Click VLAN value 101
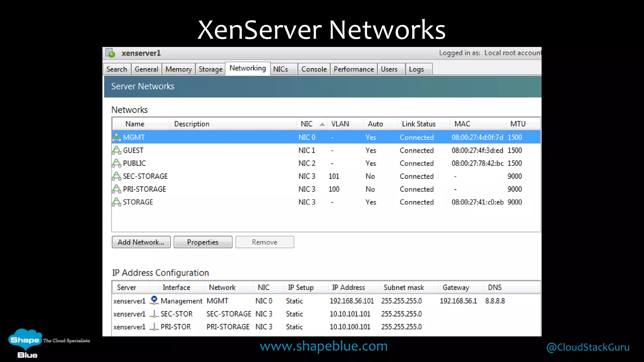Image resolution: width=644 pixels, height=362 pixels. [334, 176]
